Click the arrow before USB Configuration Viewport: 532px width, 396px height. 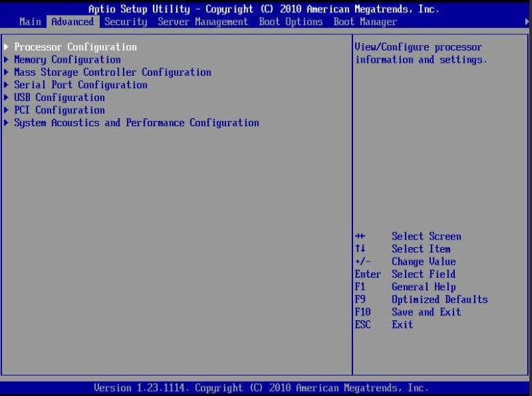7,98
